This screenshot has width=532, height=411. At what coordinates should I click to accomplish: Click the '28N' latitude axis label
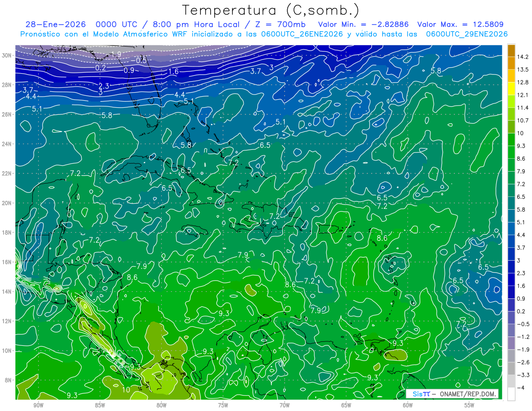(x=8, y=85)
